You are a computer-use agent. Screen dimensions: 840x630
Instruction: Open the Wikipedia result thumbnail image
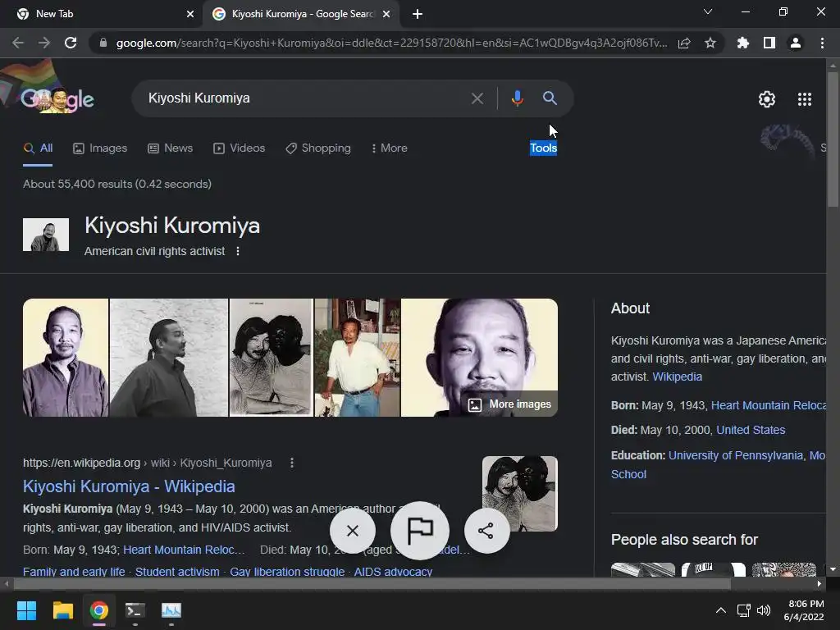[x=519, y=493]
